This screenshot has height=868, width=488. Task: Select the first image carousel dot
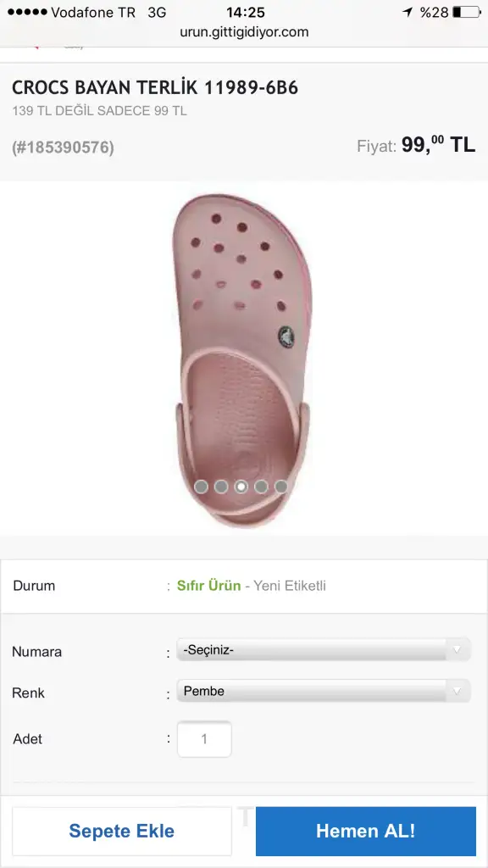point(202,487)
